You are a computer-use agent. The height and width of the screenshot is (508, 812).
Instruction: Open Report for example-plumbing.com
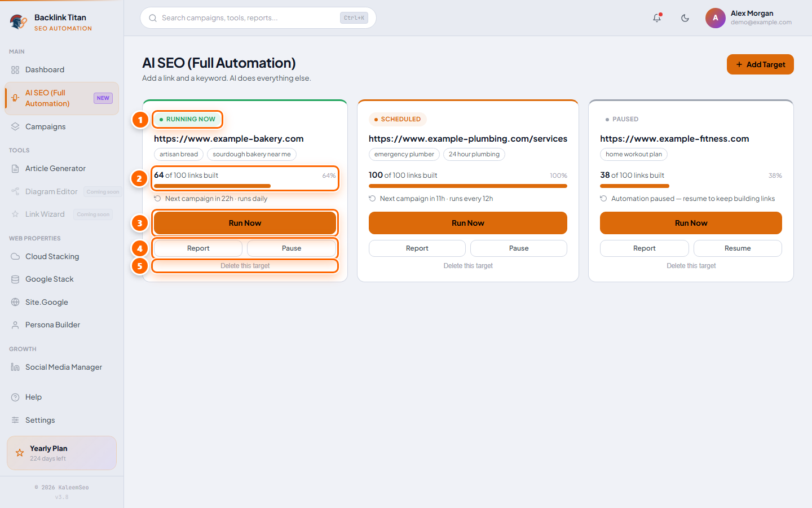click(x=417, y=248)
